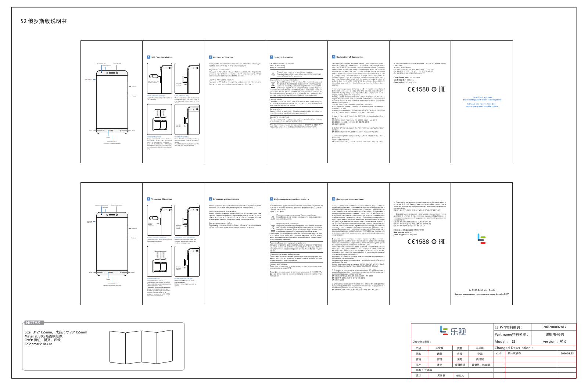Image resolution: width=588 pixels, height=386 pixels.
Task: Click the Home button on the Russian phone diagram
Action: tap(112, 272)
